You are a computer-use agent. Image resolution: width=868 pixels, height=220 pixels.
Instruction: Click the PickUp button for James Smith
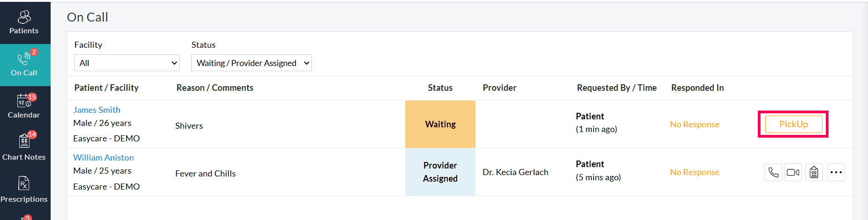pyautogui.click(x=793, y=124)
